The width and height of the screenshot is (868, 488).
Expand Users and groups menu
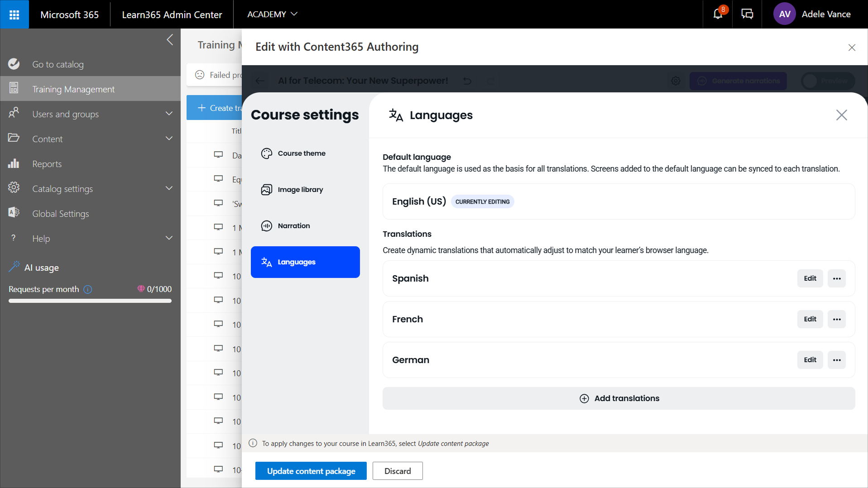coord(169,114)
